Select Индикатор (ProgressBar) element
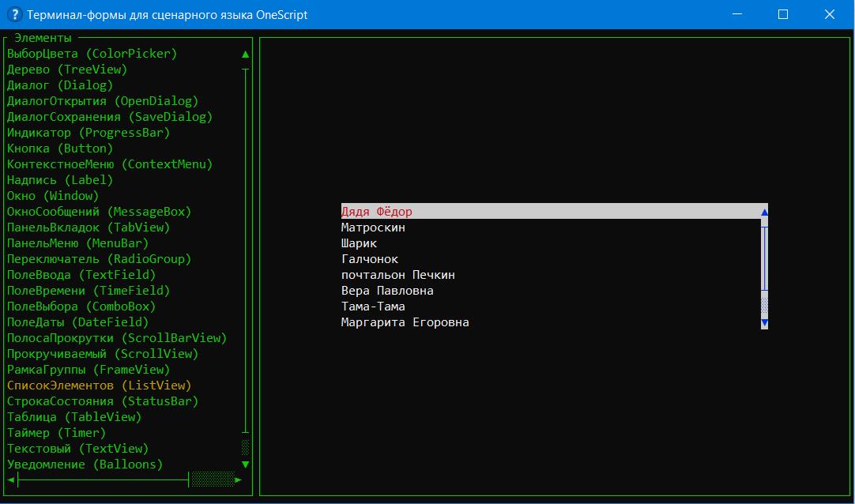This screenshot has height=504, width=855. [88, 133]
